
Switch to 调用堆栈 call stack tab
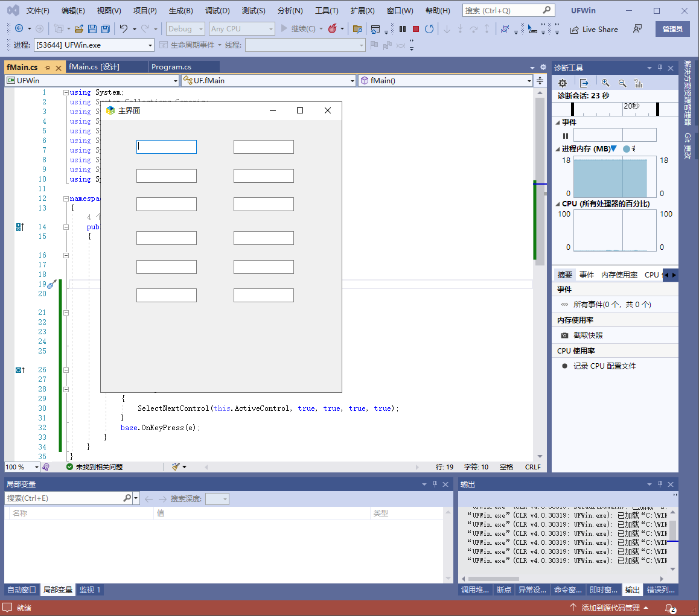pyautogui.click(x=475, y=589)
